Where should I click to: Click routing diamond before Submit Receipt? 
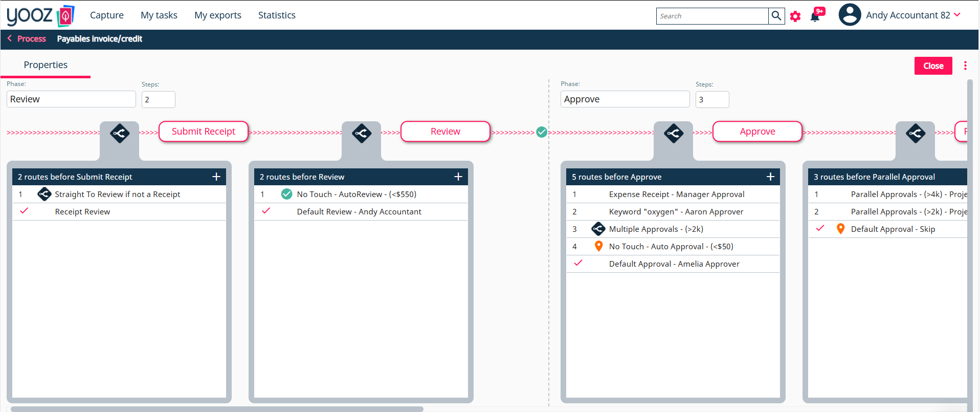tap(120, 134)
